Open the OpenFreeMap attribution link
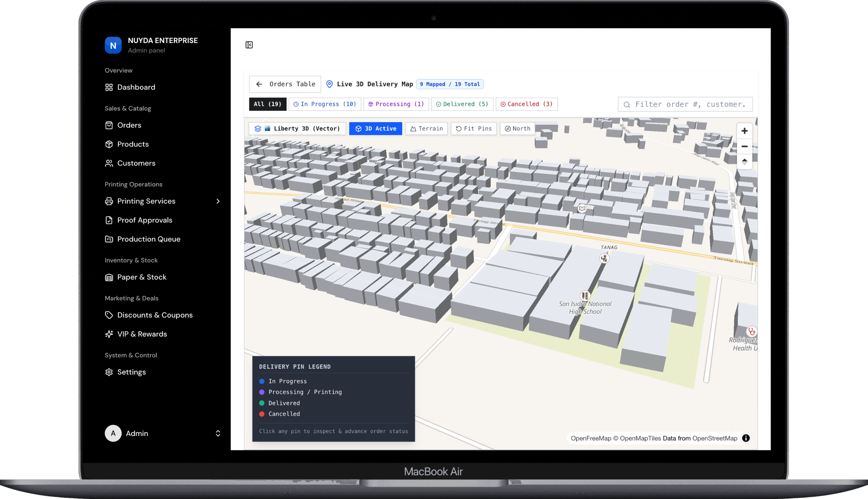This screenshot has width=868, height=499. click(591, 438)
